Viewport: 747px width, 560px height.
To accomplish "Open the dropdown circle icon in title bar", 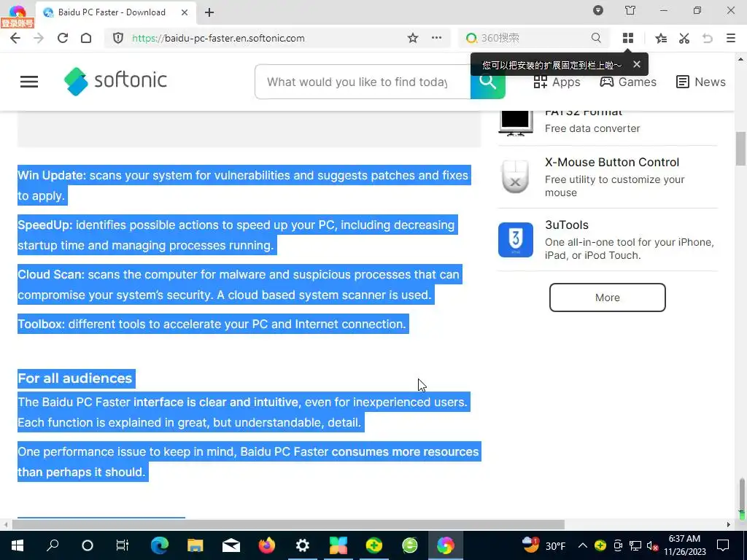I will click(598, 10).
